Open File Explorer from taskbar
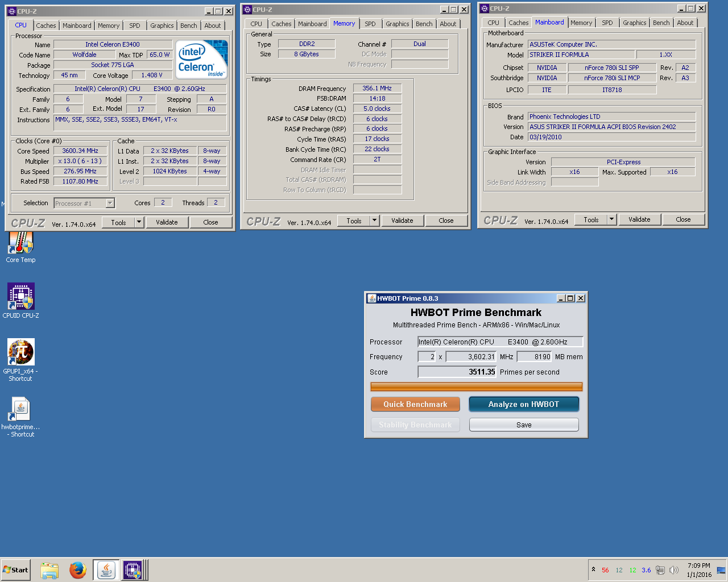This screenshot has width=728, height=582. 49,570
